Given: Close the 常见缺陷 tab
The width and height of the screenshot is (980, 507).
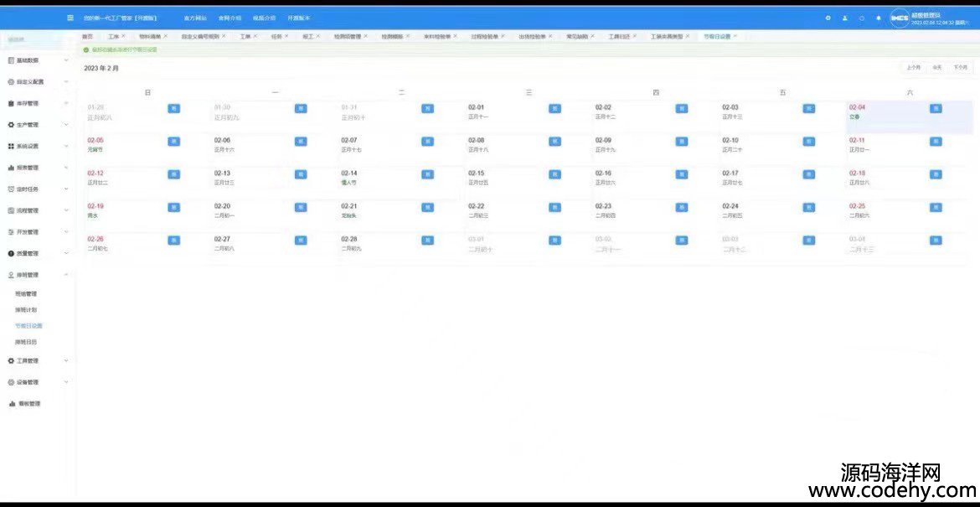Looking at the screenshot, I should point(592,36).
